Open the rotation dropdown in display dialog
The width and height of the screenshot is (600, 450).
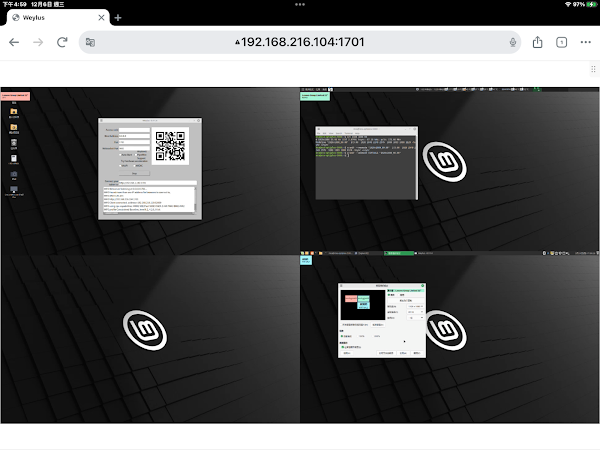pos(415,318)
